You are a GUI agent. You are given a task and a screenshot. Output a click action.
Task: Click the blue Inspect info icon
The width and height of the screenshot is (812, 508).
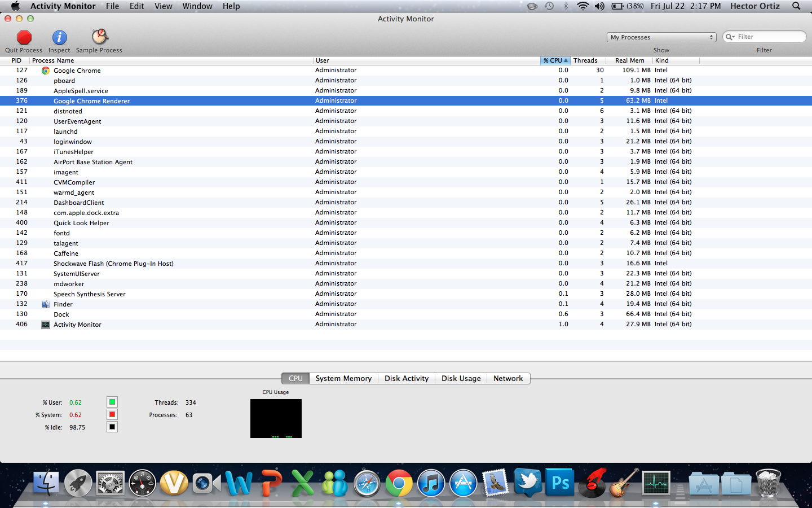(59, 37)
